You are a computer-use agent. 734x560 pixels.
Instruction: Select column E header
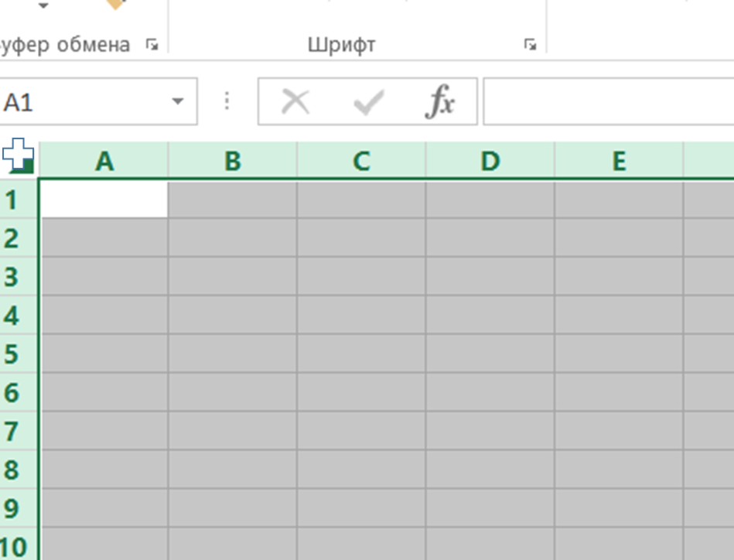[618, 161]
